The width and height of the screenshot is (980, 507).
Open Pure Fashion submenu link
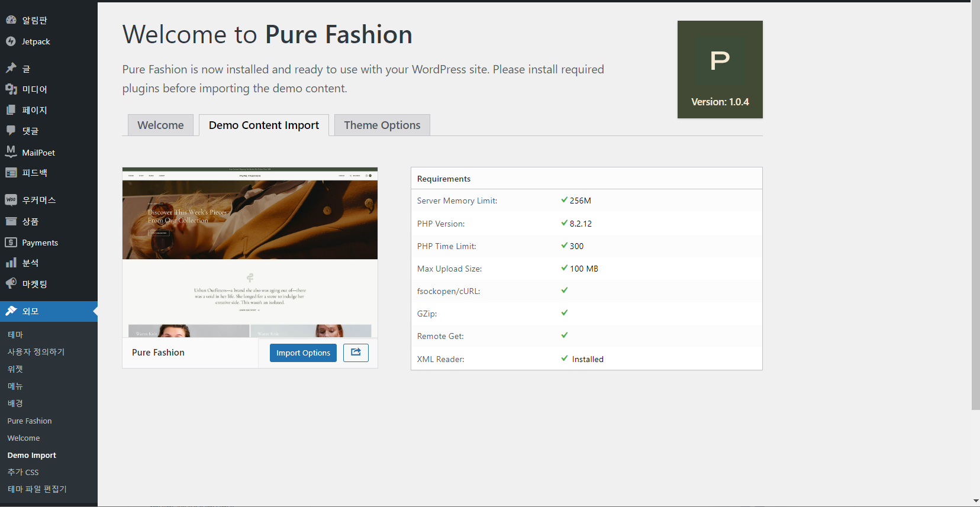pyautogui.click(x=30, y=421)
